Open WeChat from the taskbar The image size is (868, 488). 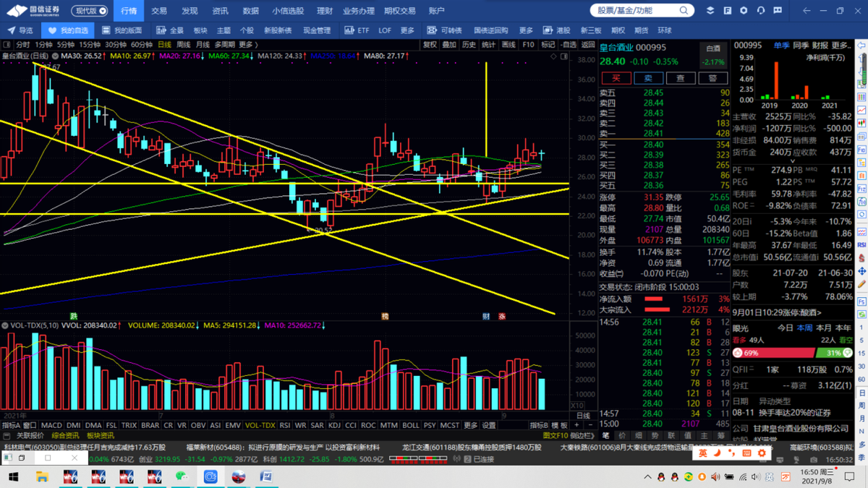pyautogui.click(x=182, y=477)
